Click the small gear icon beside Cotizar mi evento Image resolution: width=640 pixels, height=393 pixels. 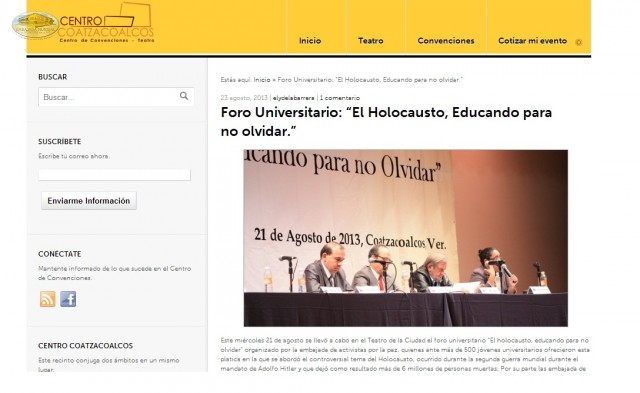point(578,42)
